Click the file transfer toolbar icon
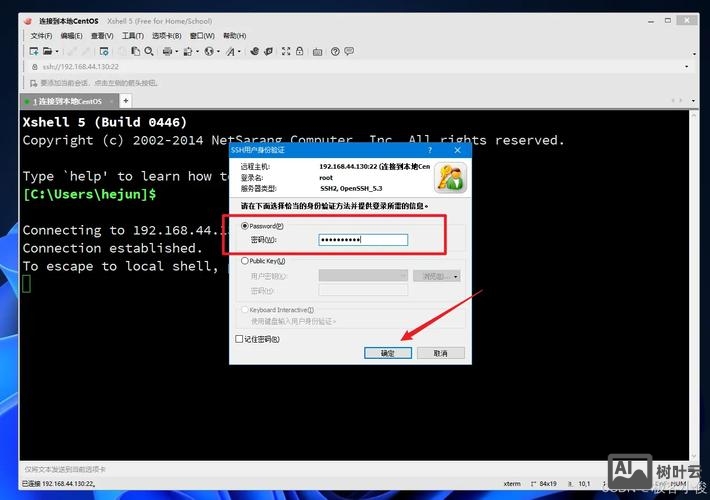710x500 pixels. 188,52
